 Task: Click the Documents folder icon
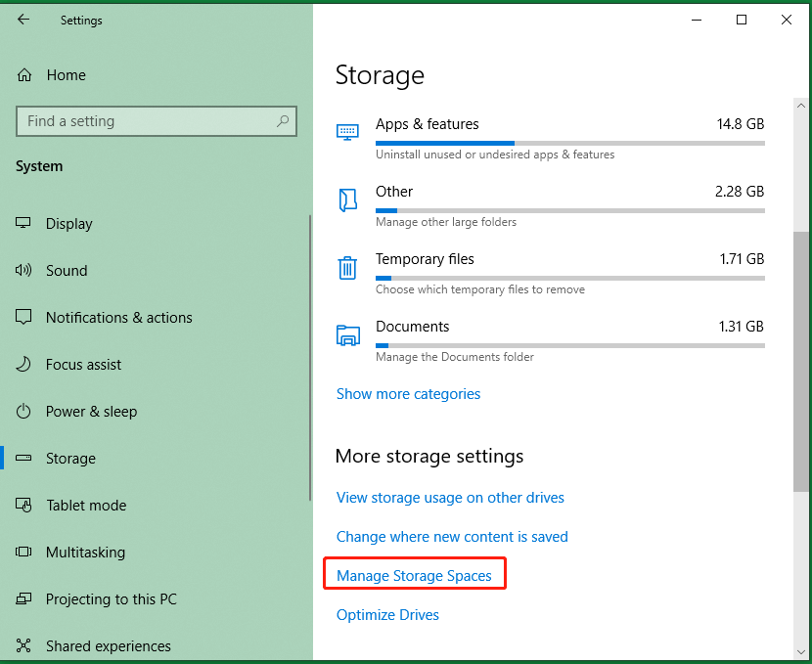(x=348, y=335)
